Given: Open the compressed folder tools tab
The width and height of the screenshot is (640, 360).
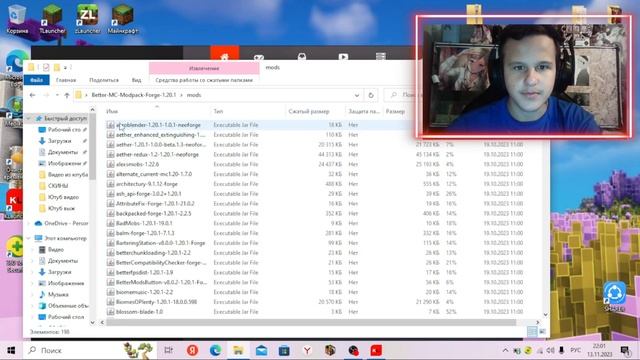Looking at the screenshot, I should 204,80.
